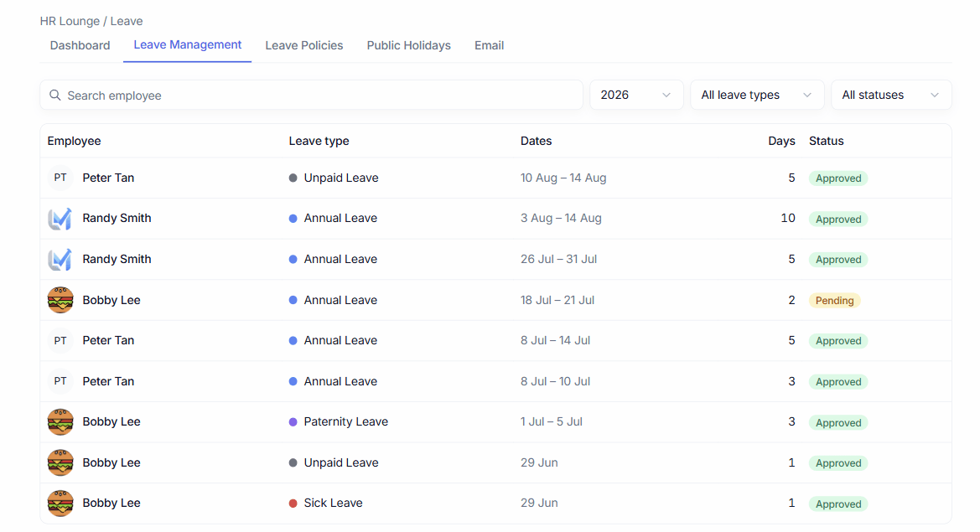Click the 26 Jul – 31 Jul dates
980x532 pixels.
click(559, 259)
